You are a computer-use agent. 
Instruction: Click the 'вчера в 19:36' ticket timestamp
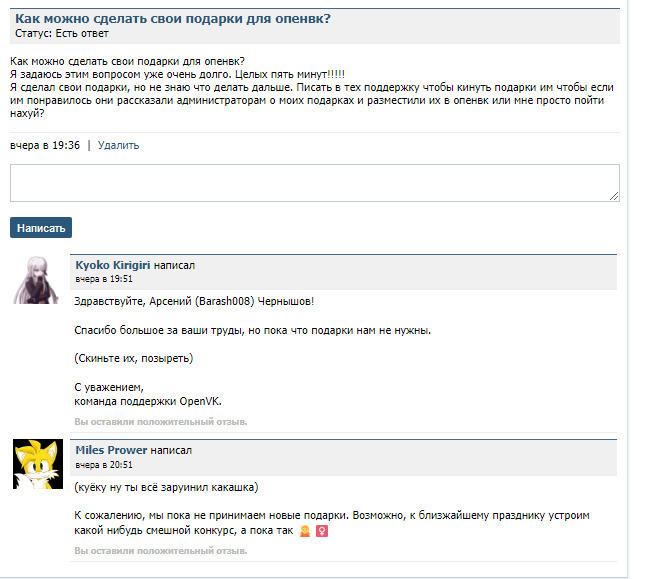(44, 145)
